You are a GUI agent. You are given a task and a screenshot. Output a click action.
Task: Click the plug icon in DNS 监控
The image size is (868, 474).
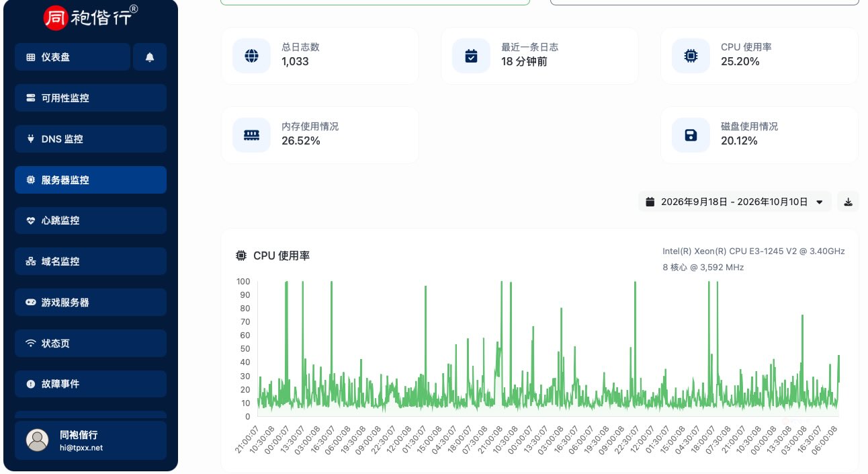(31, 139)
